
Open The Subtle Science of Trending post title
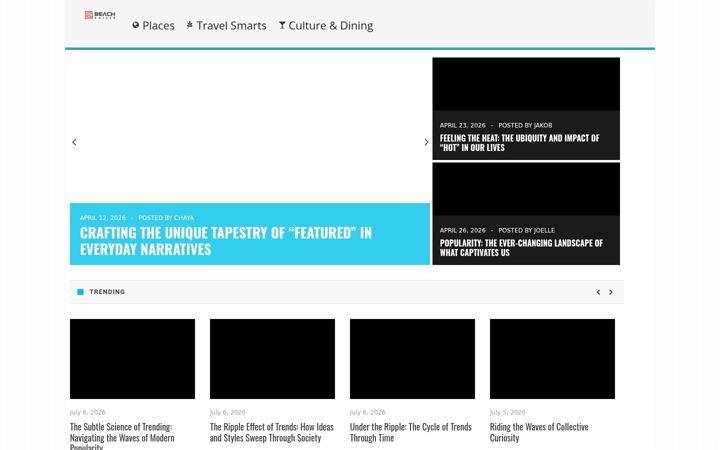(x=122, y=436)
